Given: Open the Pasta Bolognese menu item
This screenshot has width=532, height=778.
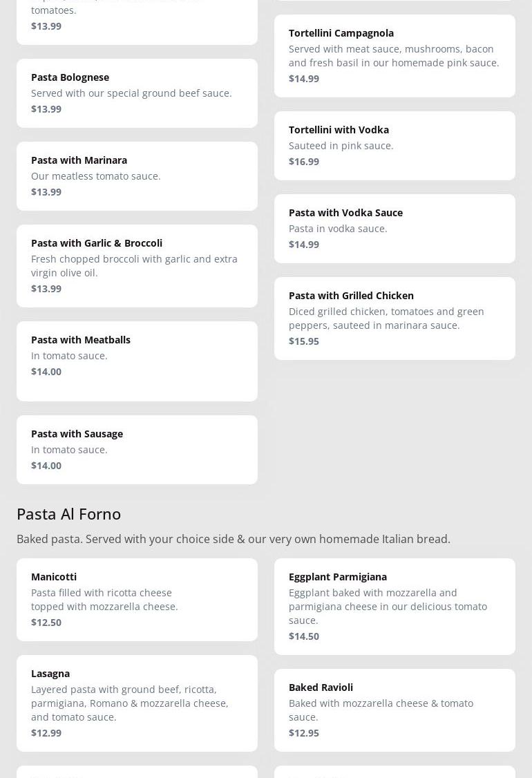Looking at the screenshot, I should click(70, 77).
